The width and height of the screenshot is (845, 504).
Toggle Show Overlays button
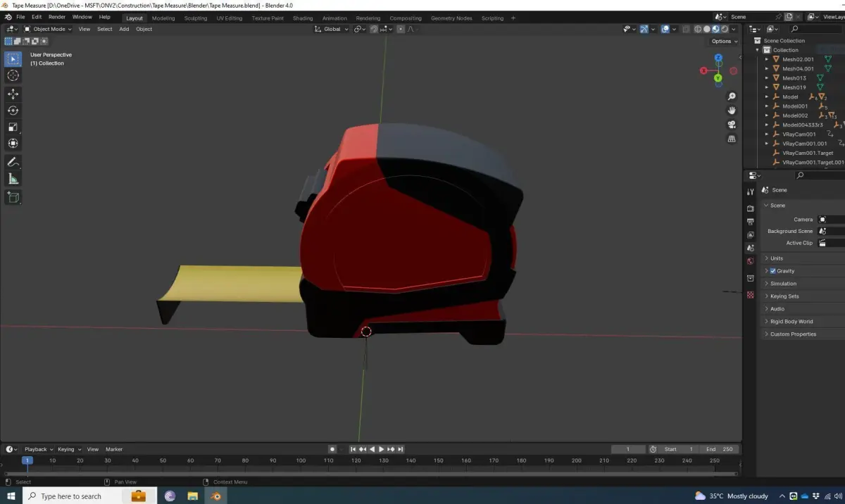tap(665, 29)
